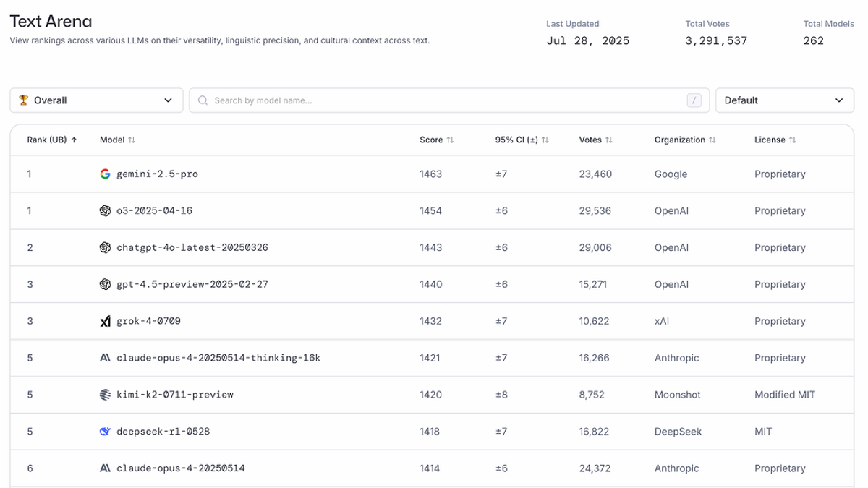Click the xAI logo beside grok-4-0709
The width and height of the screenshot is (868, 488).
point(105,322)
